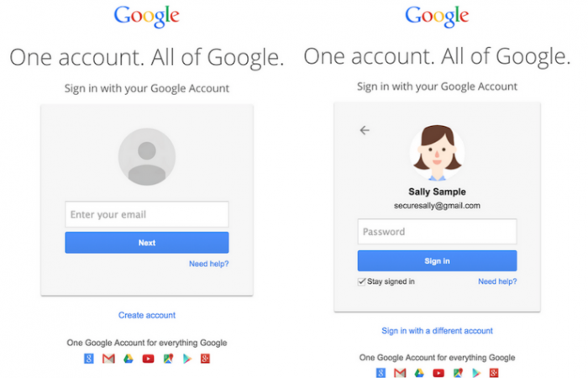Click Google logo above Sally Sample card
Viewport: 588px width, 378px height.
(x=437, y=15)
